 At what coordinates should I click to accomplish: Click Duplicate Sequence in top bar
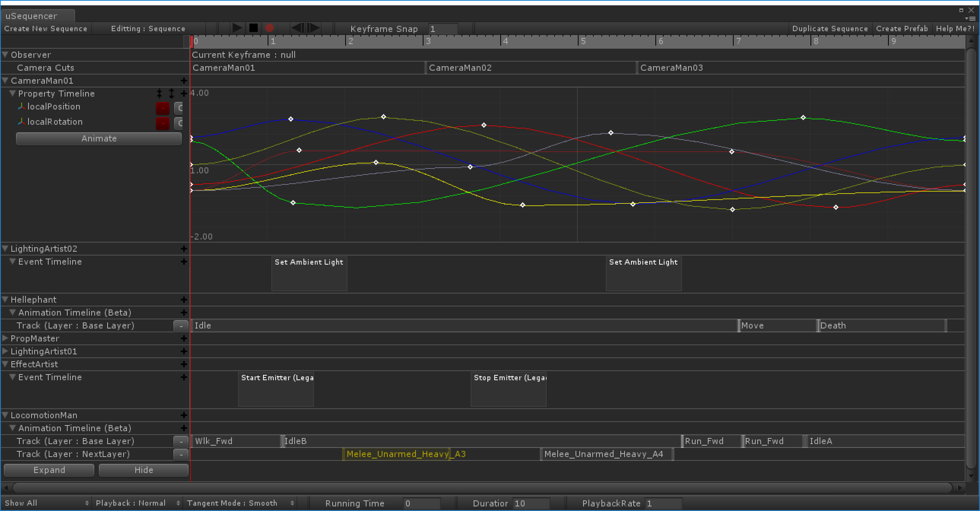click(830, 29)
